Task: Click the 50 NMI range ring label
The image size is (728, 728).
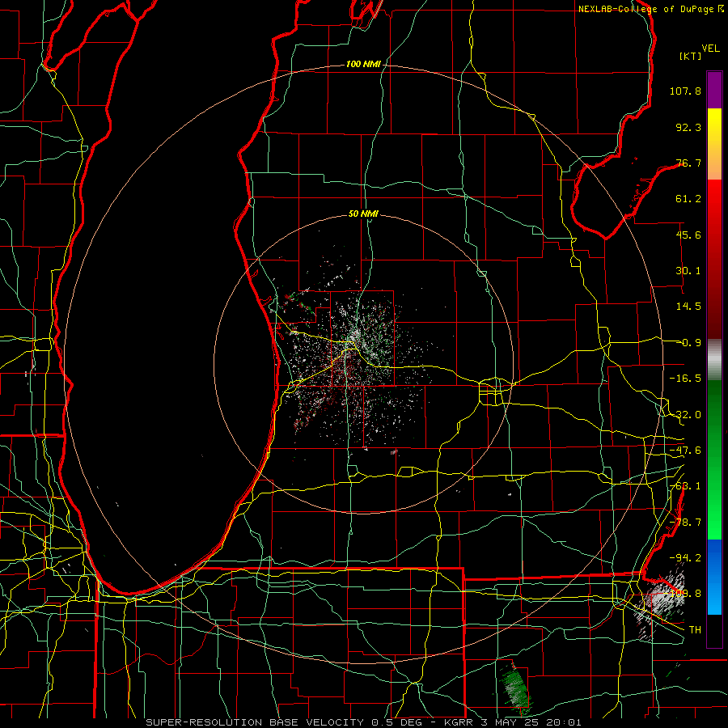Action: pos(363,214)
